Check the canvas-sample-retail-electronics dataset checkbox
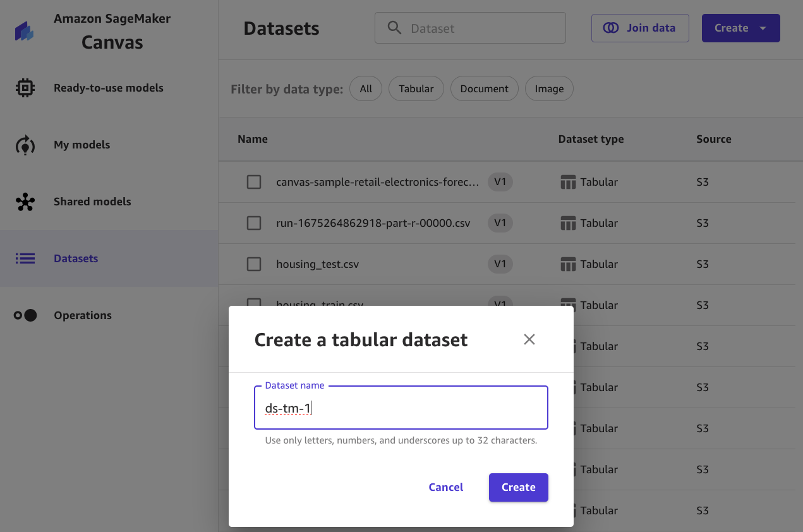 pyautogui.click(x=254, y=182)
